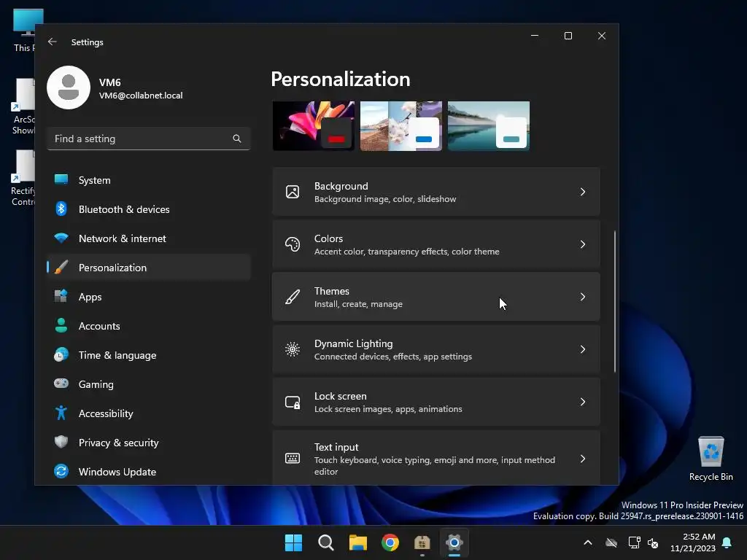
Task: Expand Lock screen chevron
Action: pos(583,402)
